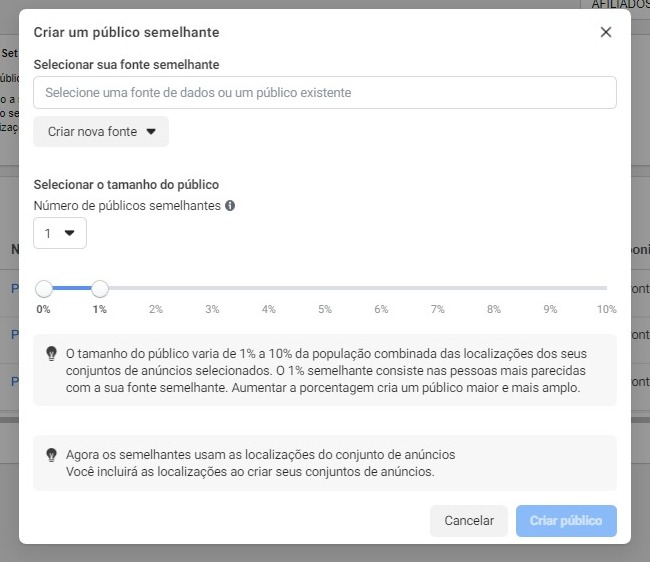
Task: Click Cancelar to dismiss the dialog
Action: pyautogui.click(x=469, y=521)
